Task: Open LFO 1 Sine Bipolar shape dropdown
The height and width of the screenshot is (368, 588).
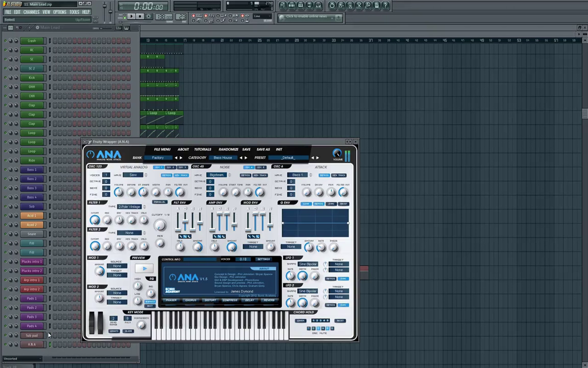Action: 307,264
